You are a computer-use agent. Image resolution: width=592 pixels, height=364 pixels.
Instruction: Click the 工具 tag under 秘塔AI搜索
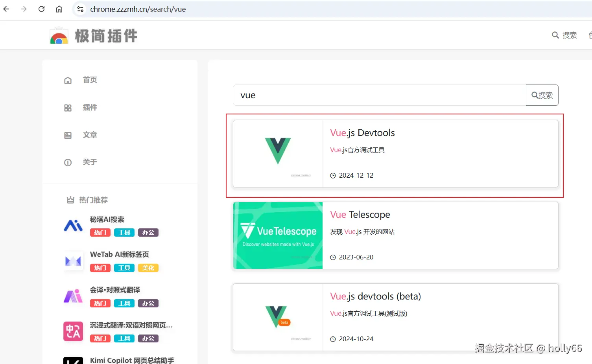124,233
